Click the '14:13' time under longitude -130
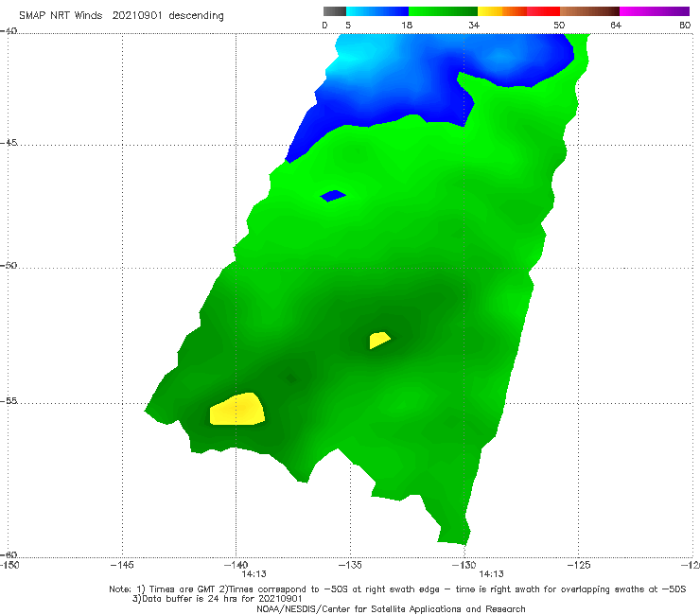Screen dimensions: 700x615 (x=492, y=574)
